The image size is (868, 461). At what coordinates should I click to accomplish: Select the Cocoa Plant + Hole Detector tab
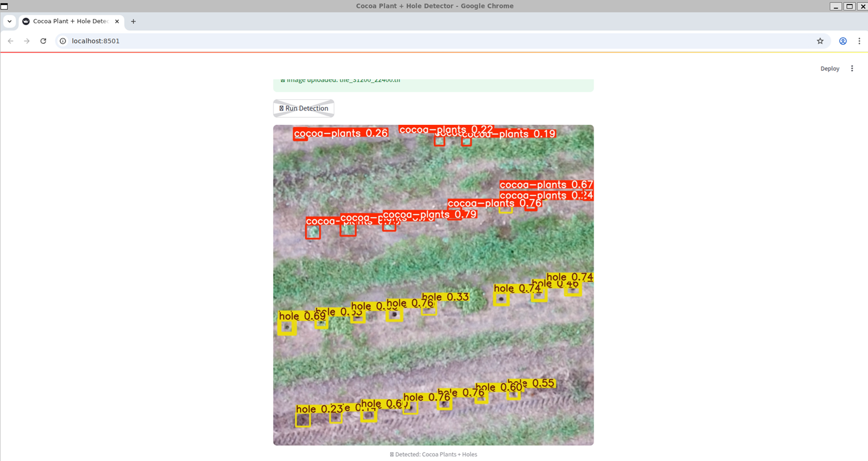(71, 21)
